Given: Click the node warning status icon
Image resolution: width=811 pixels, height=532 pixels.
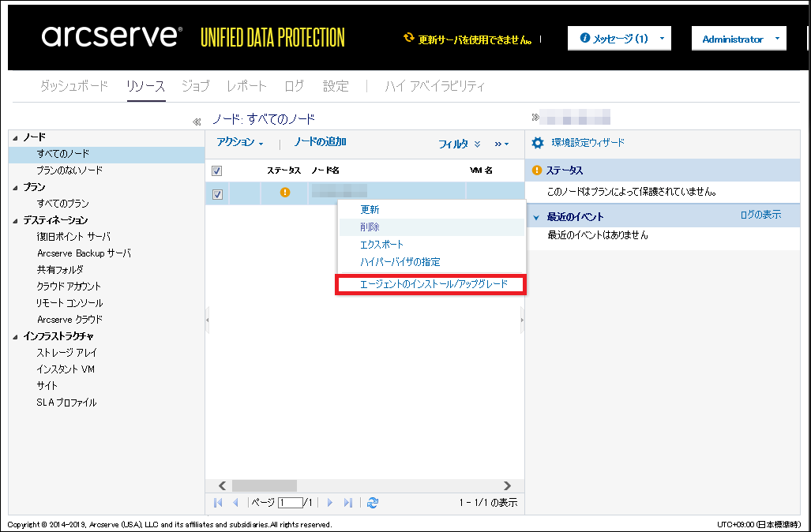Looking at the screenshot, I should tap(284, 193).
